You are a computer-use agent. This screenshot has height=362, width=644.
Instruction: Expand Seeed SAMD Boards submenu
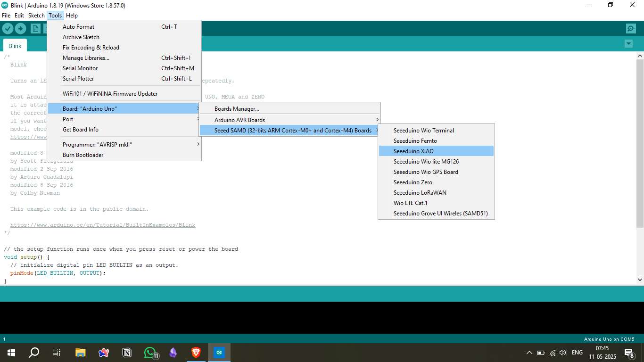289,131
